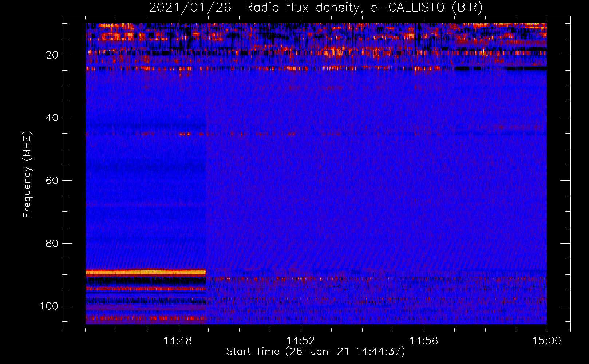Click the "15:00" time tick label

pyautogui.click(x=547, y=341)
